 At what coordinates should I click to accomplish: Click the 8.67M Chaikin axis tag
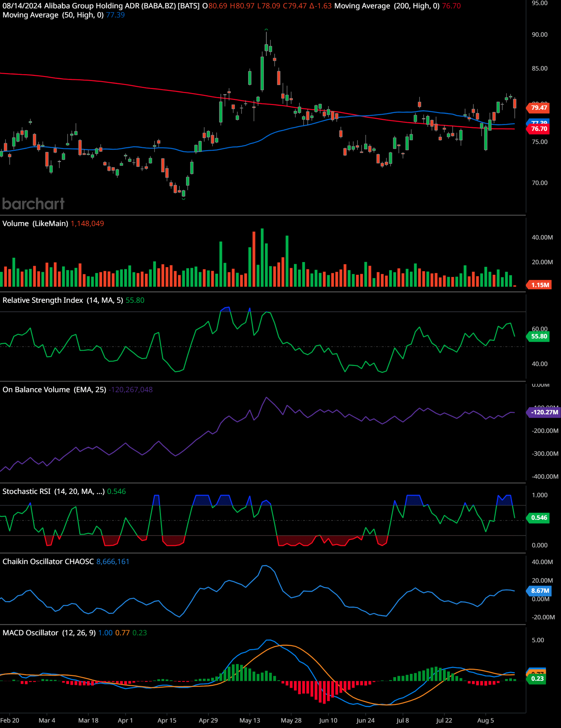[539, 591]
